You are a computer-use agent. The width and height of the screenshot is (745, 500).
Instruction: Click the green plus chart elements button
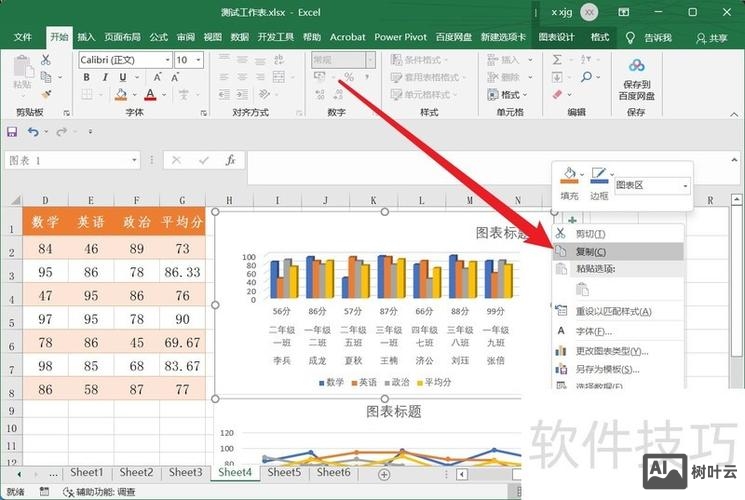point(573,220)
